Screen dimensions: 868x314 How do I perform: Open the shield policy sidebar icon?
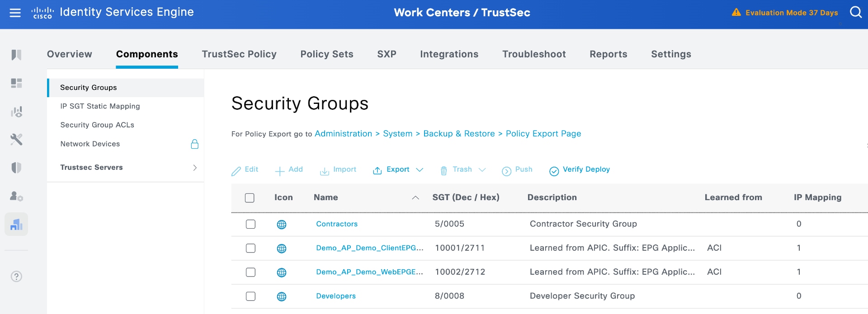click(16, 168)
